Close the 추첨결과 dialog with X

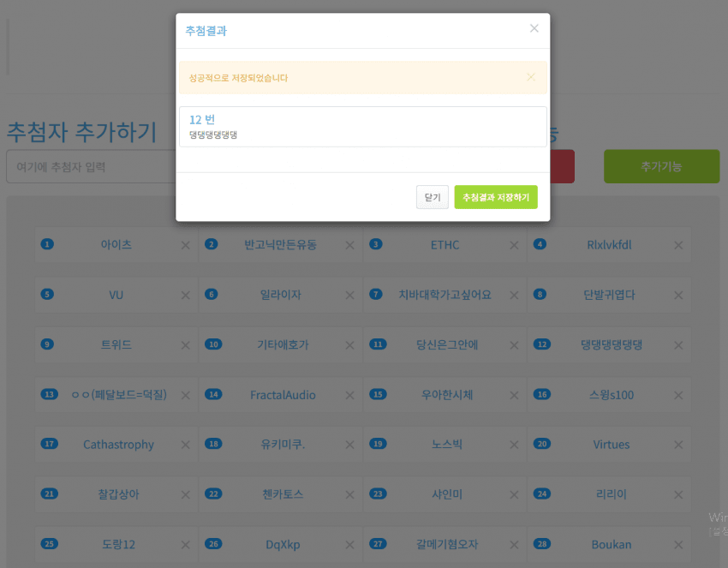[534, 29]
